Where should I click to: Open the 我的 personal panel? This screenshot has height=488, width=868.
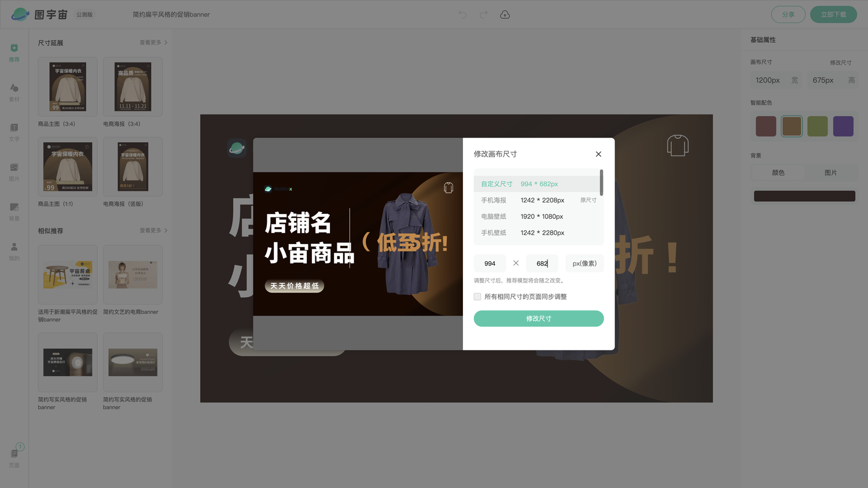coord(14,252)
